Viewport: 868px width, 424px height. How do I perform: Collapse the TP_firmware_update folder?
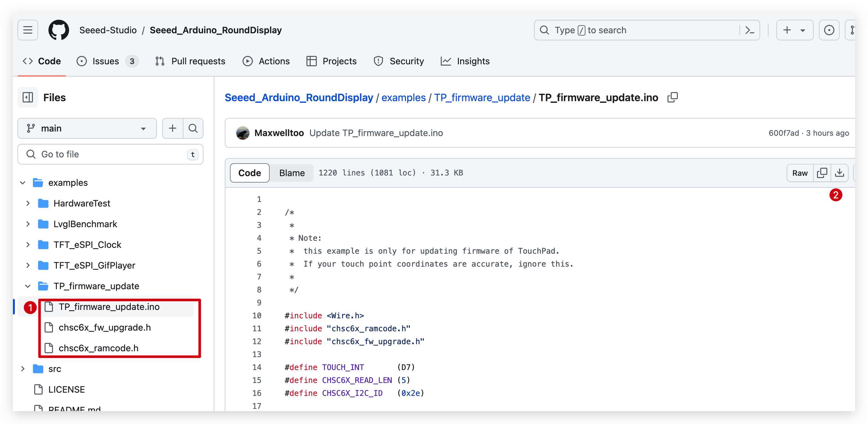point(28,286)
